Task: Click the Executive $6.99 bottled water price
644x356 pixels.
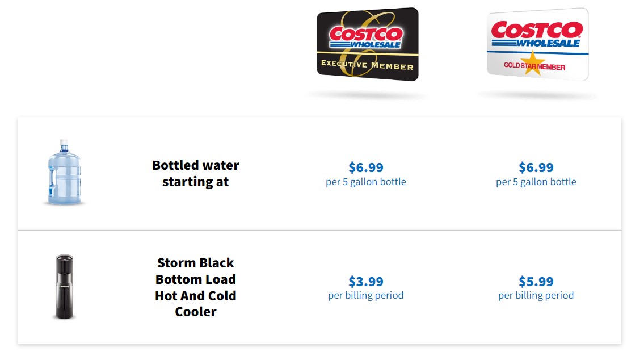Action: coord(366,167)
